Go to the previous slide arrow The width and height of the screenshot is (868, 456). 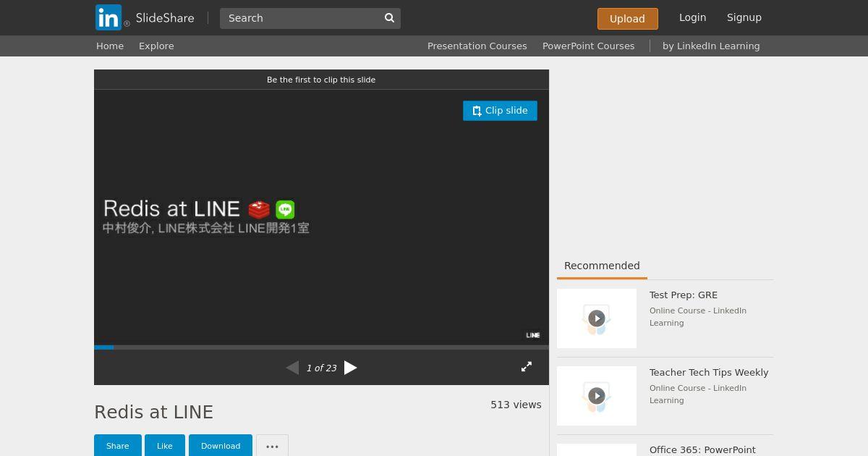(x=292, y=368)
